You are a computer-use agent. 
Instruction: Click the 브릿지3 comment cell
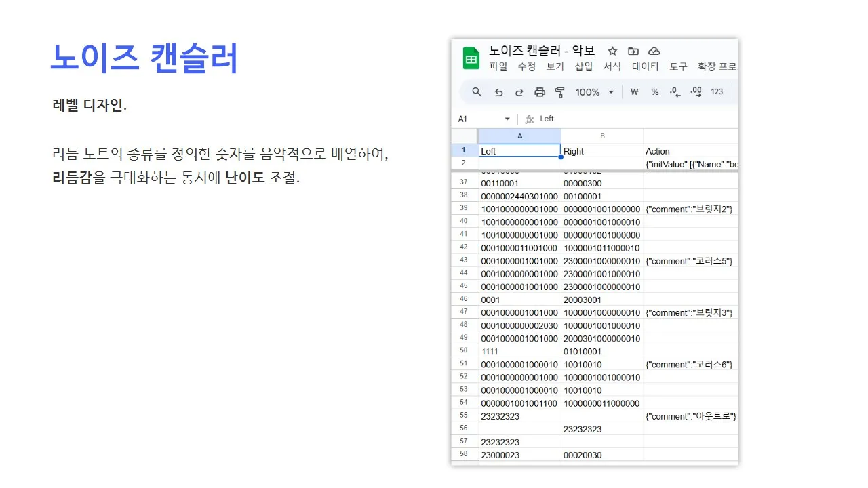pos(690,312)
